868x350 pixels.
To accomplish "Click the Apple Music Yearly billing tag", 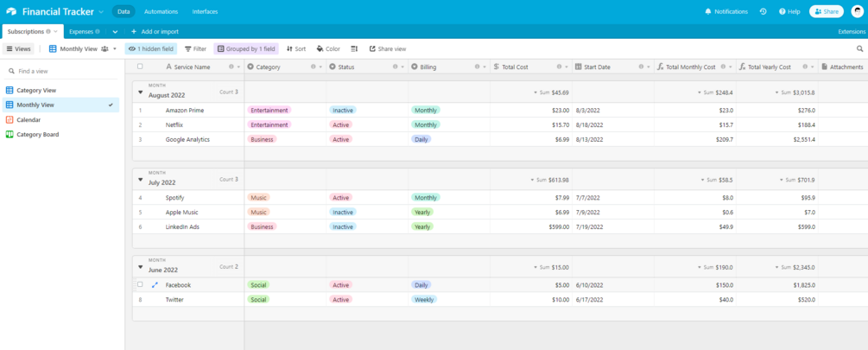I will (422, 212).
